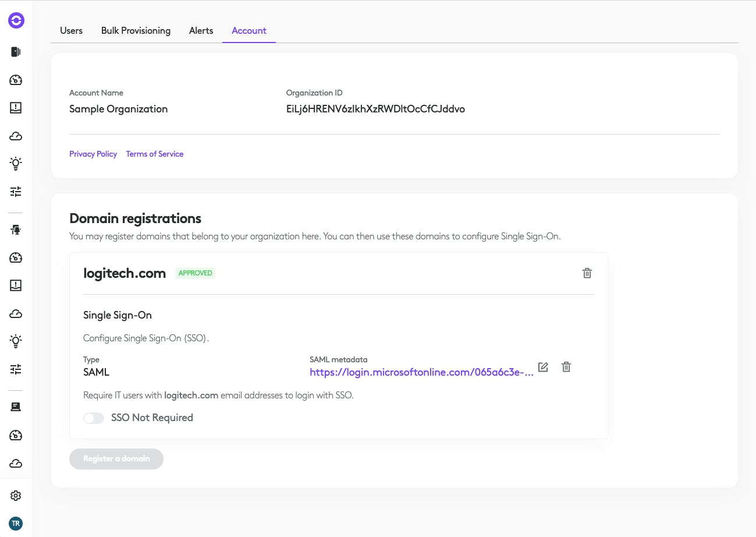Switch to the Users tab
Image resolution: width=756 pixels, height=537 pixels.
click(x=72, y=31)
